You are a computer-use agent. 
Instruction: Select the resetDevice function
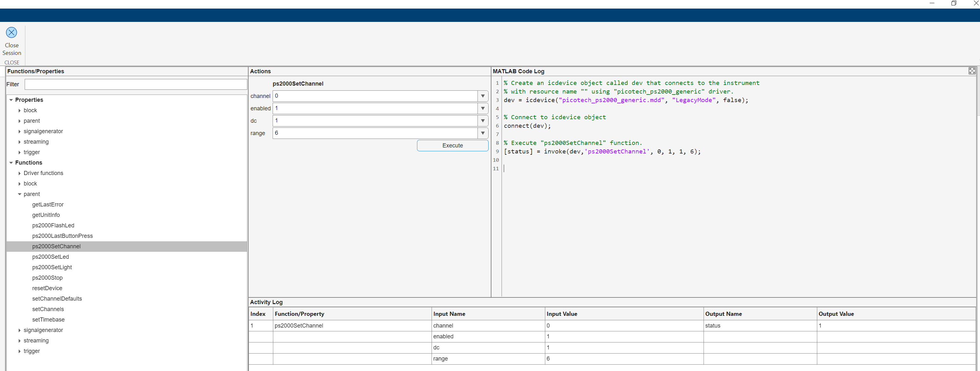click(47, 288)
